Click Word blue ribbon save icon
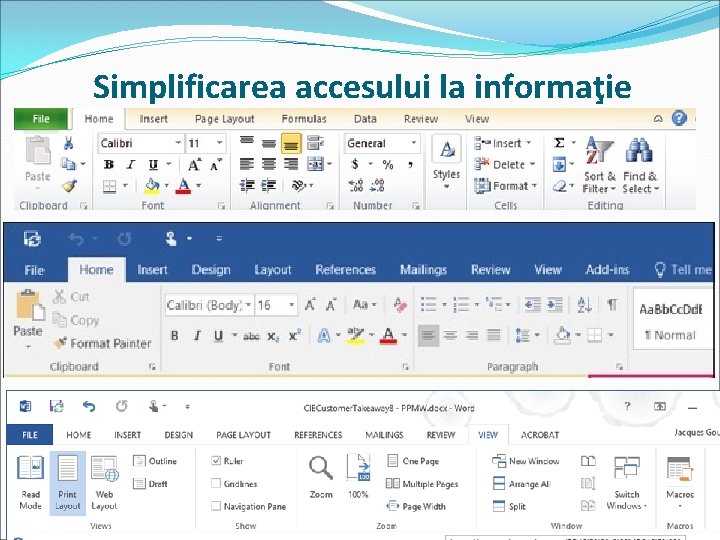 pyautogui.click(x=33, y=239)
